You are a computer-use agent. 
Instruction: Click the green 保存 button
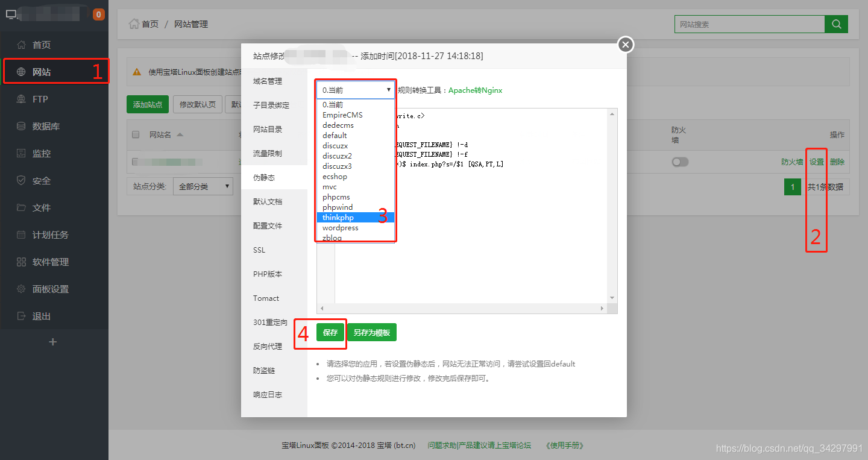(330, 333)
